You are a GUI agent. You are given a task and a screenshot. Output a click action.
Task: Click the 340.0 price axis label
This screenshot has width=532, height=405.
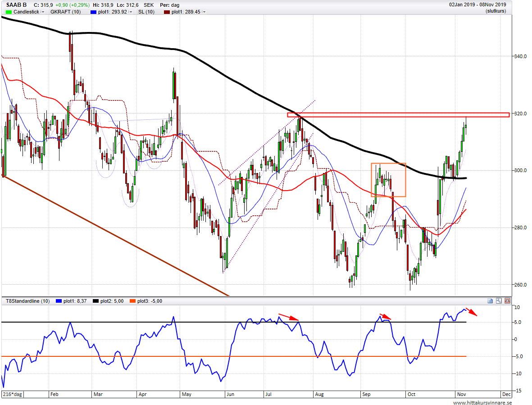pyautogui.click(x=520, y=56)
